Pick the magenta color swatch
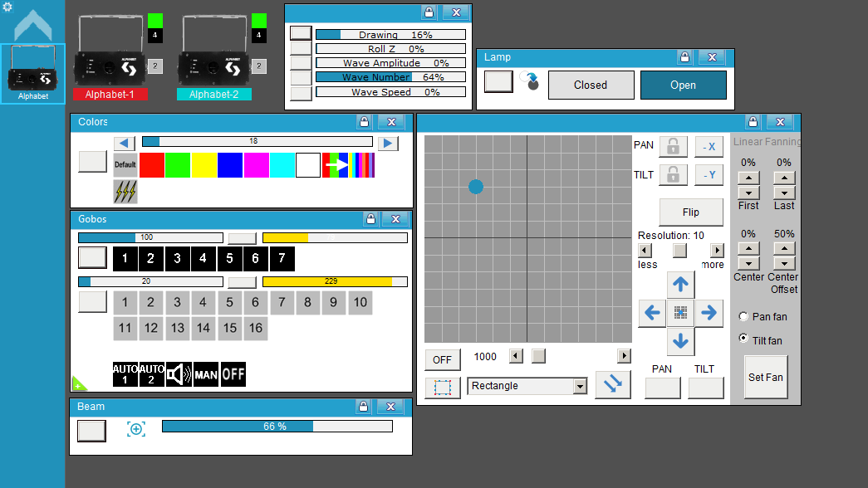Image resolution: width=868 pixels, height=488 pixels. (x=257, y=165)
